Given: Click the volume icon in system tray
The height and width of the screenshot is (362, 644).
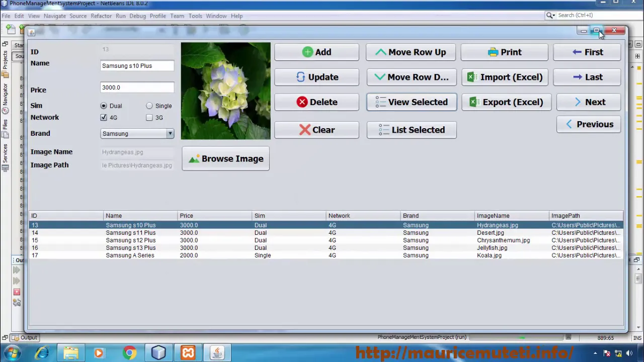Looking at the screenshot, I should 629,353.
